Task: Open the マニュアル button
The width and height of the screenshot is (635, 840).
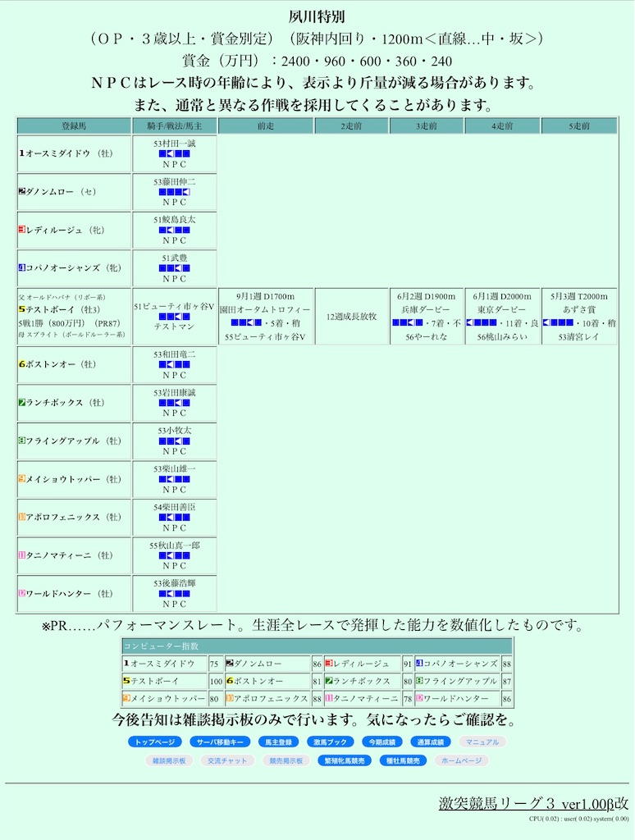Action: 482,742
